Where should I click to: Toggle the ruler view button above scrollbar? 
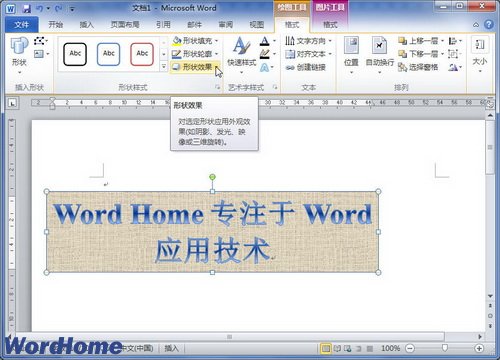click(x=490, y=104)
